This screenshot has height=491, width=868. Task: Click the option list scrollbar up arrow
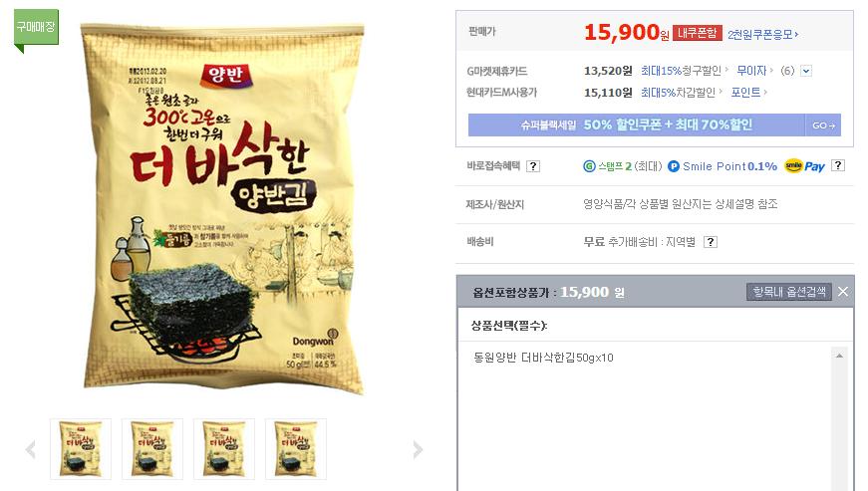839,357
